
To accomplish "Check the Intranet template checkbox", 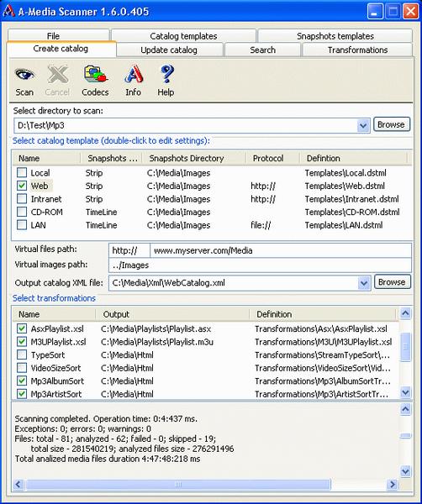I will pos(22,198).
